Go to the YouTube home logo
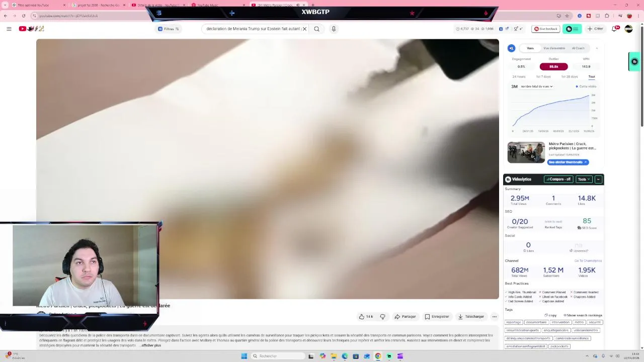 pyautogui.click(x=31, y=29)
